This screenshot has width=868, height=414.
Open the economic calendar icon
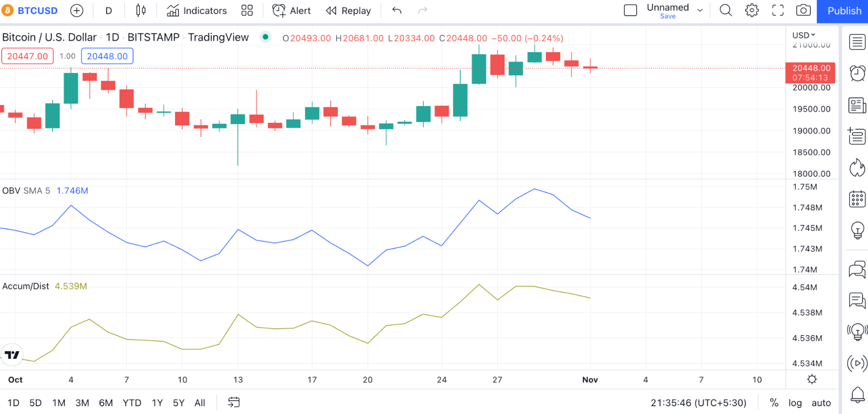pos(857,199)
